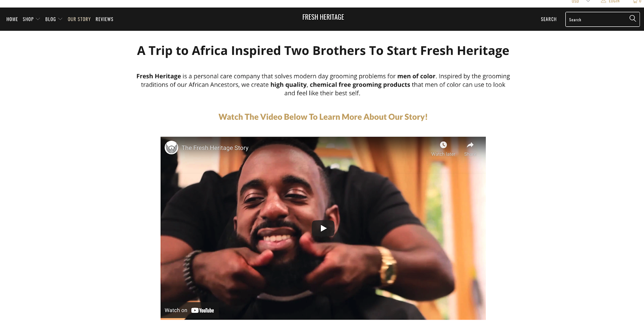Screen dimensions: 644x328
Task: Play the Fresh Heritage Story video
Action: coord(323,228)
